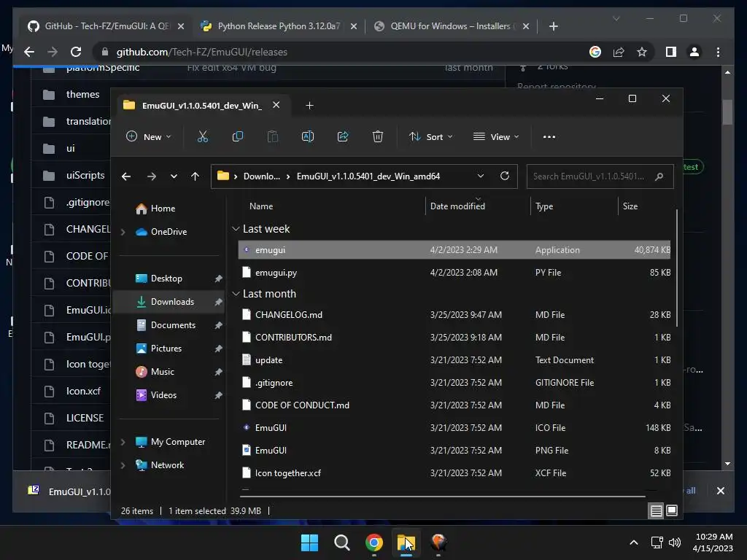Screen dimensions: 747x560
Task: Open themes folder on GitHub page
Action: pyautogui.click(x=82, y=94)
